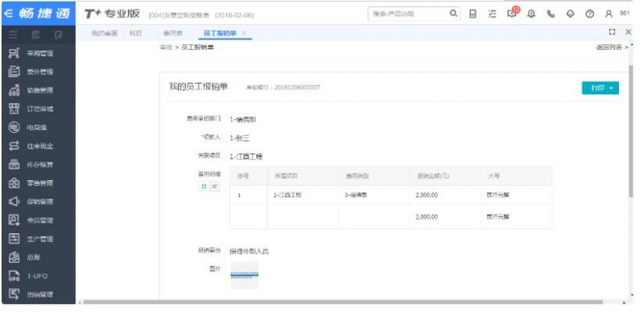Click document number 20180206000007
Image resolution: width=644 pixels, height=312 pixels.
297,88
